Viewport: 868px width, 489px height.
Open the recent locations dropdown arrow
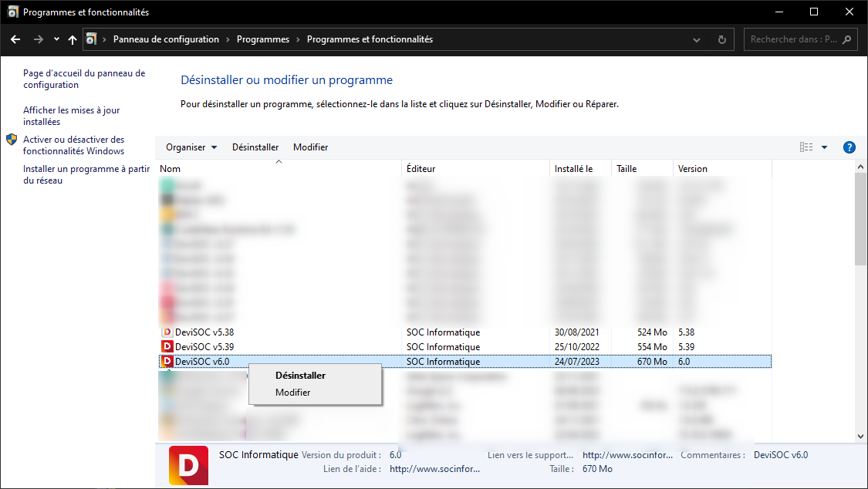point(56,39)
